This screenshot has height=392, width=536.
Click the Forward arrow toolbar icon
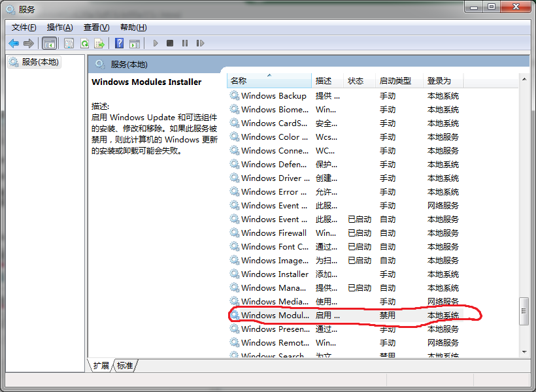29,43
